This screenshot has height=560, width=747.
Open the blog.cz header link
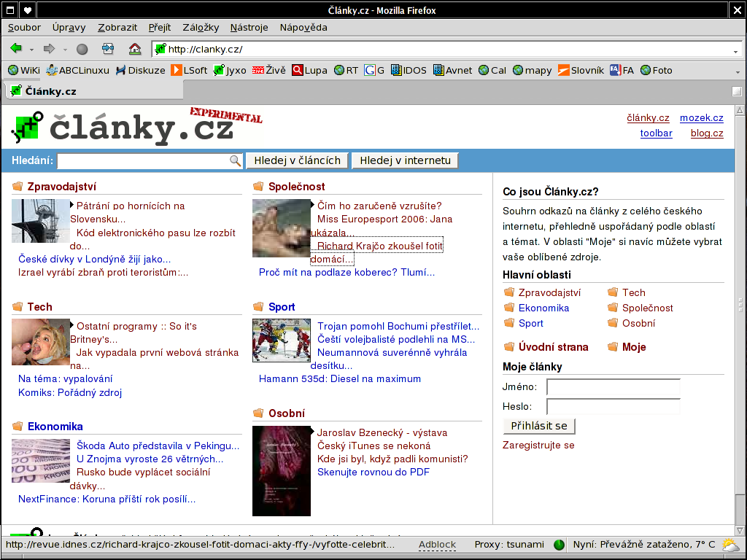pos(707,133)
